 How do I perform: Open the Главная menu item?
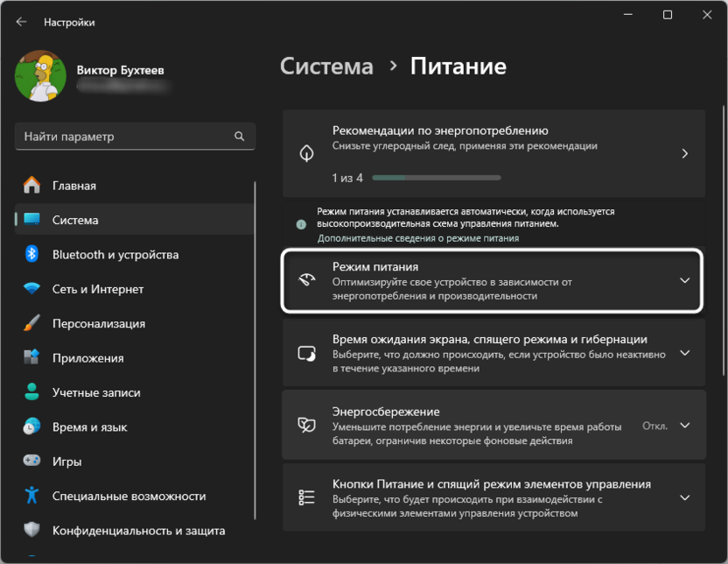135,186
